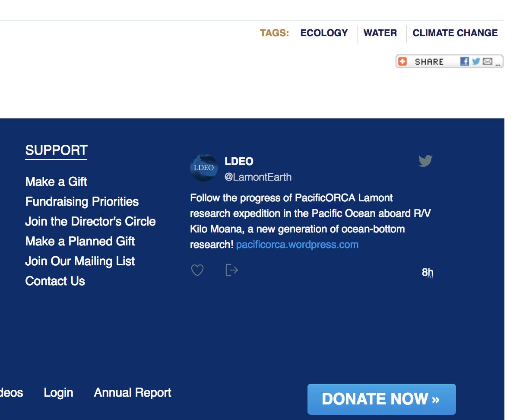
Task: Open the LDEO profile avatar
Action: [x=203, y=168]
